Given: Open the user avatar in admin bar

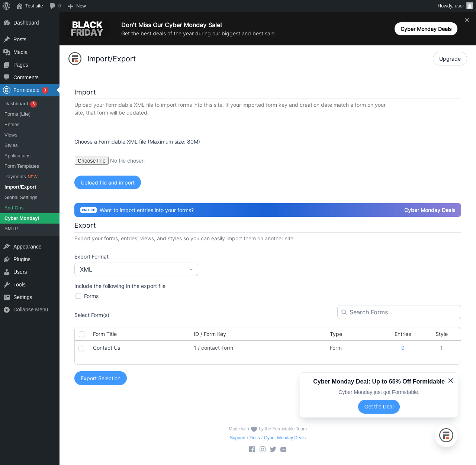Looking at the screenshot, I should click(x=470, y=6).
